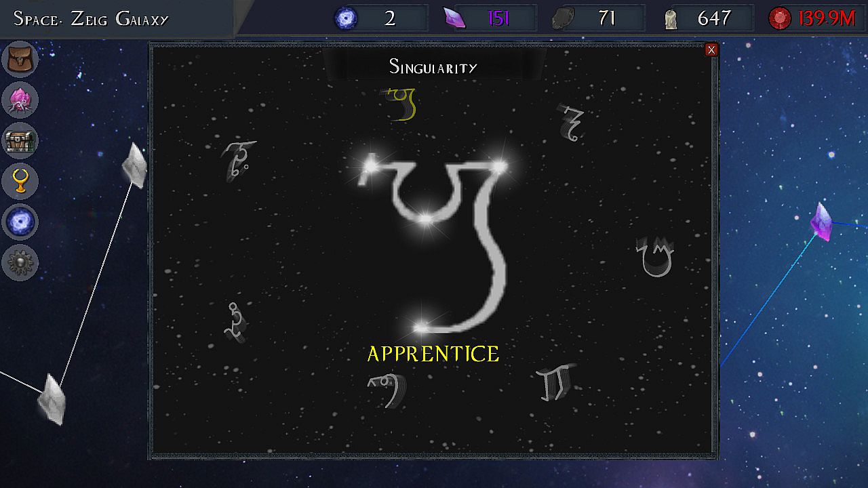Close the Singularity window with red X
The image size is (868, 488).
pos(711,49)
